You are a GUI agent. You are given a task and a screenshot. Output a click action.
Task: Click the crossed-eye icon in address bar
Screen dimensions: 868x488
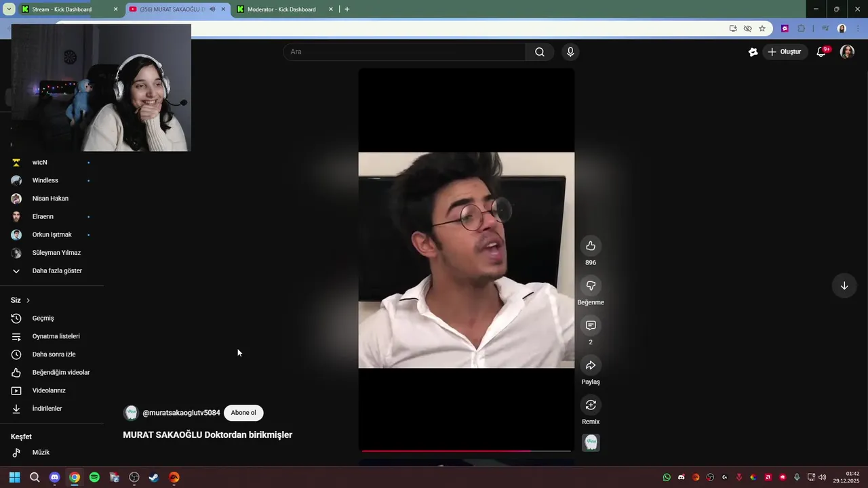click(748, 28)
